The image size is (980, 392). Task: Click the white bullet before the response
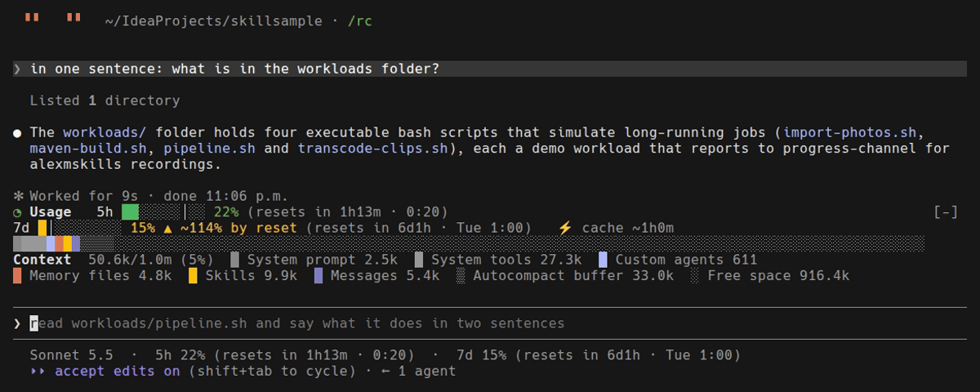17,132
